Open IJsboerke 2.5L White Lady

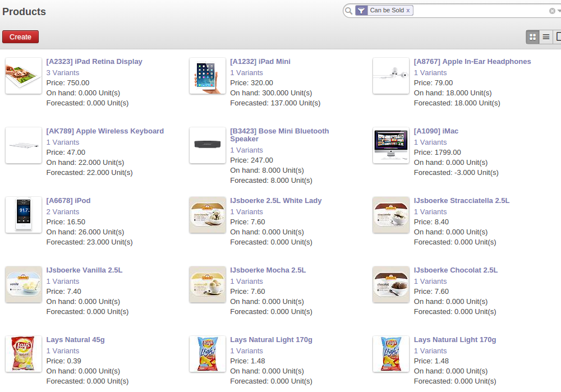tap(276, 200)
